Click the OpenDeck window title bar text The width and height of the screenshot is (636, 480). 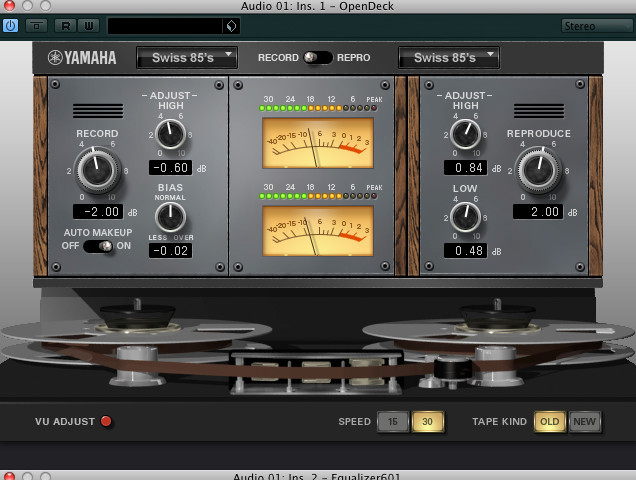pos(317,6)
